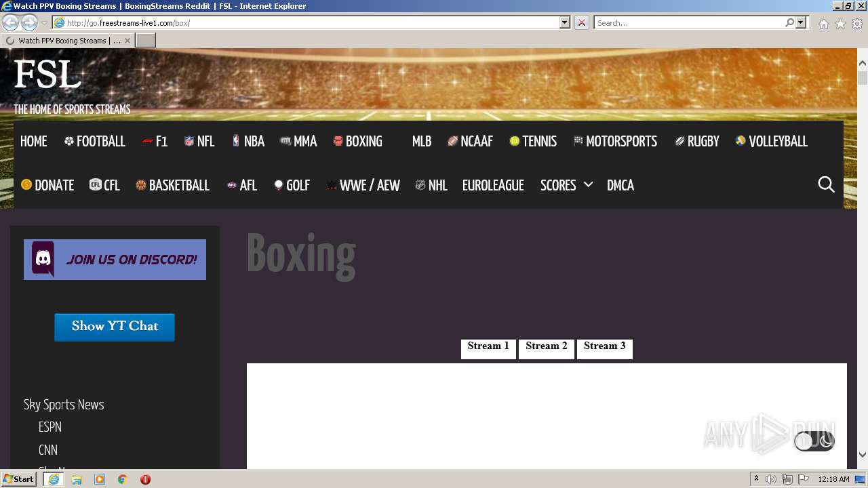
Task: Open the VOLLEYBALL nav item
Action: (771, 142)
